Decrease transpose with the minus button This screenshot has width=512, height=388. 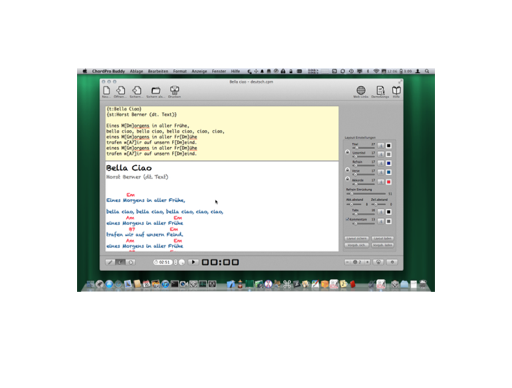click(x=348, y=262)
